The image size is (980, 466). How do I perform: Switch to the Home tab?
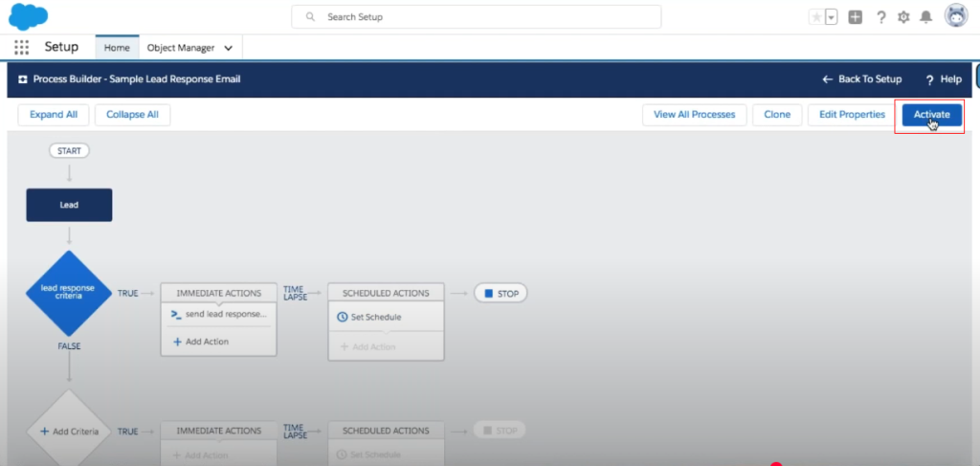117,48
